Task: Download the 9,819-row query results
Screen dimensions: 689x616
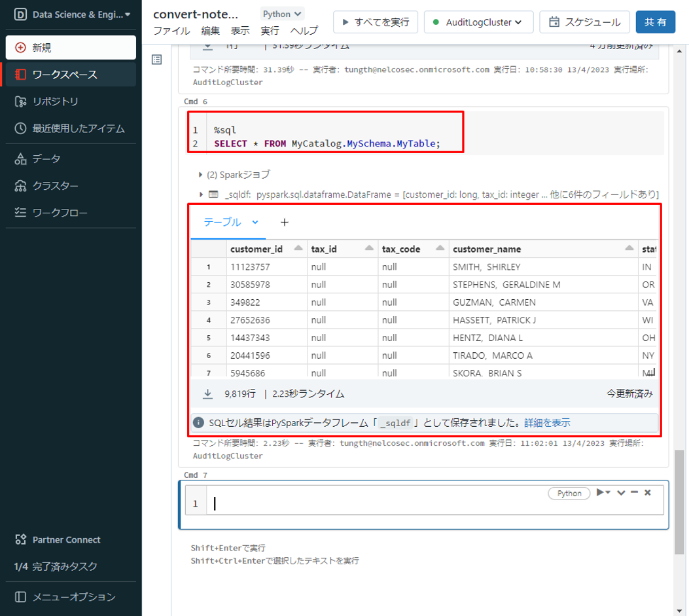Action: pyautogui.click(x=207, y=394)
